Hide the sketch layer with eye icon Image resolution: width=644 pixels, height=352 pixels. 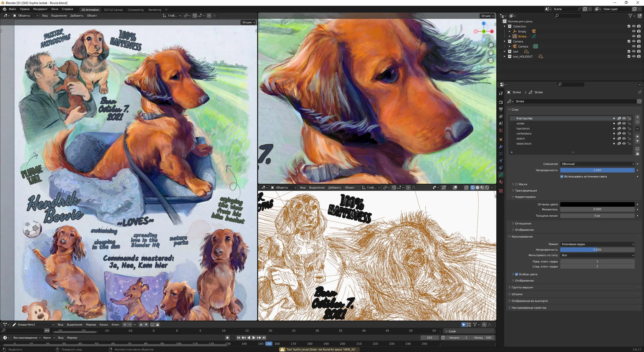pos(624,139)
